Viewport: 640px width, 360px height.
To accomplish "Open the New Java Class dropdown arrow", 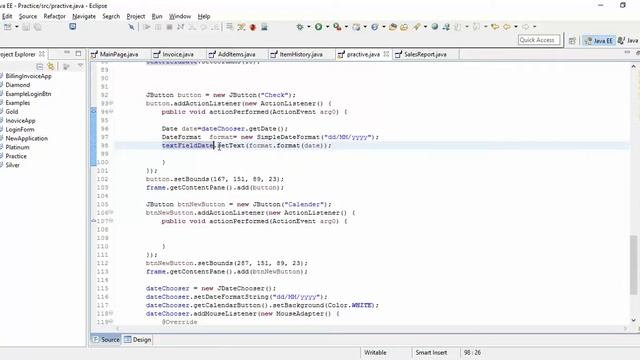I will [x=384, y=27].
